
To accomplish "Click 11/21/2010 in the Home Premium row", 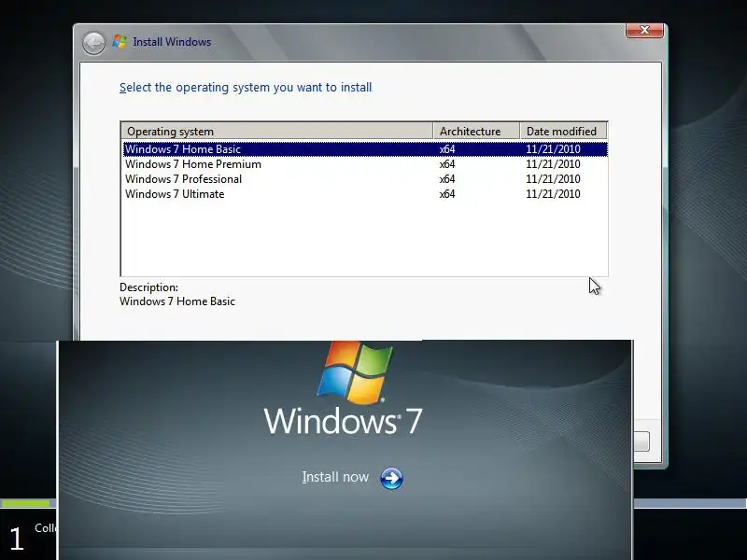I will [553, 164].
